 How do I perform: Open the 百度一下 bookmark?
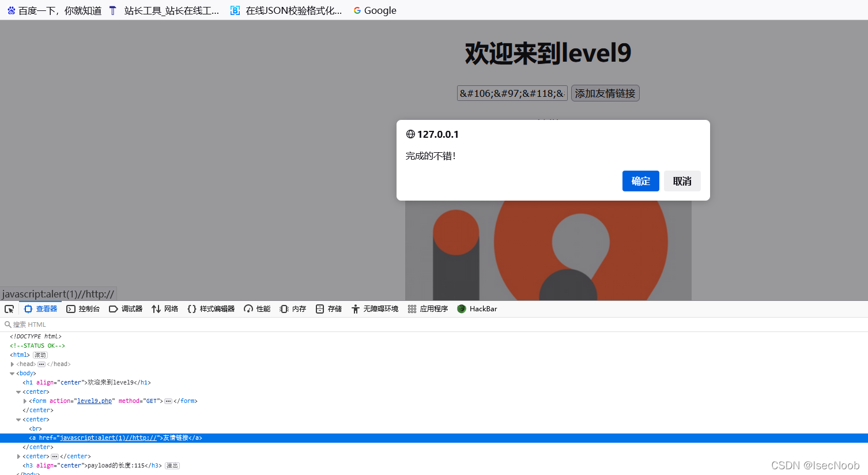[54, 10]
